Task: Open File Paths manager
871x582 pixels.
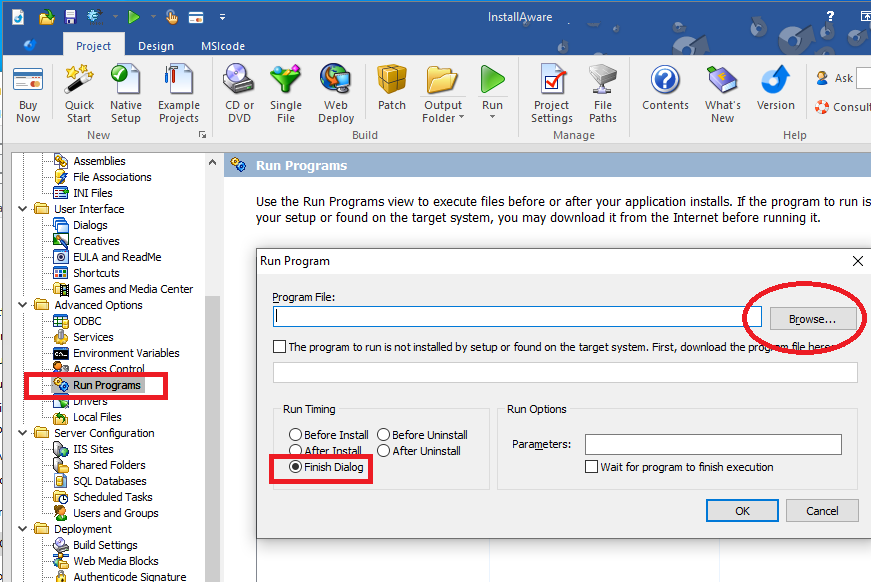Action: [x=603, y=94]
